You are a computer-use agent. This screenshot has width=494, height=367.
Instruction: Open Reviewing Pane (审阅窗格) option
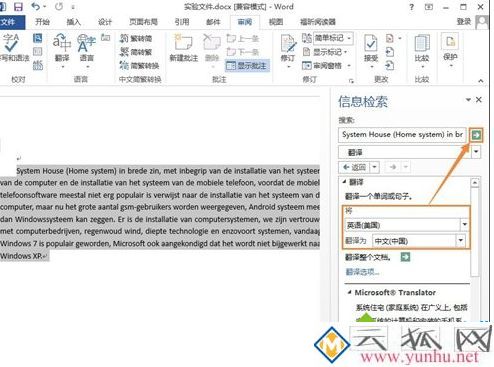point(327,65)
